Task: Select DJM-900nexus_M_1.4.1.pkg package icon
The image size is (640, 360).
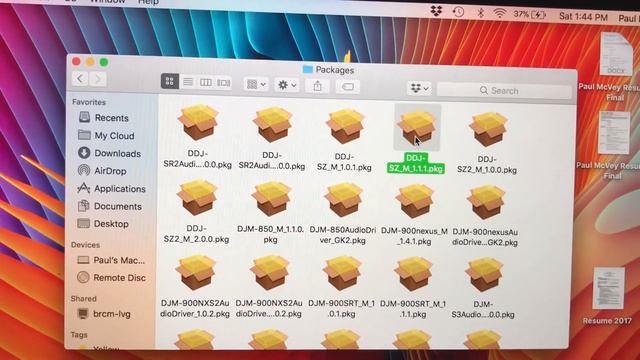Action: [x=415, y=202]
